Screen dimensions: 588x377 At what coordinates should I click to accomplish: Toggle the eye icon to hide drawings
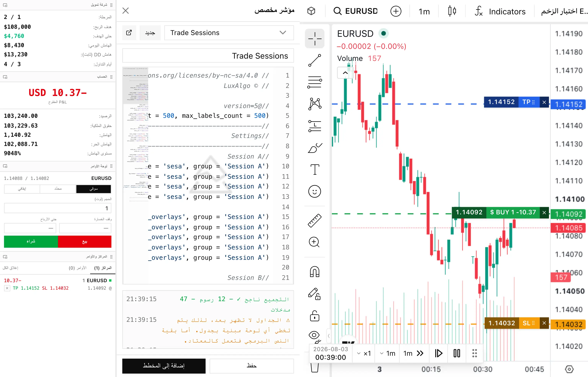(x=314, y=336)
